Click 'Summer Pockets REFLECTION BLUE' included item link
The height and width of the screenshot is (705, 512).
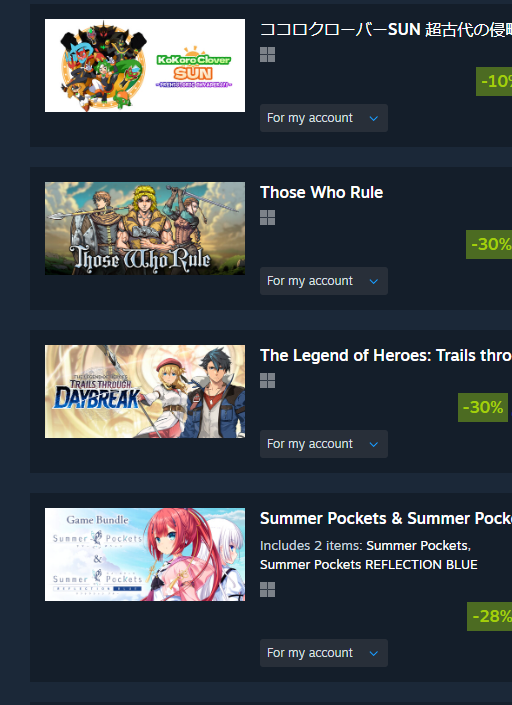(369, 565)
